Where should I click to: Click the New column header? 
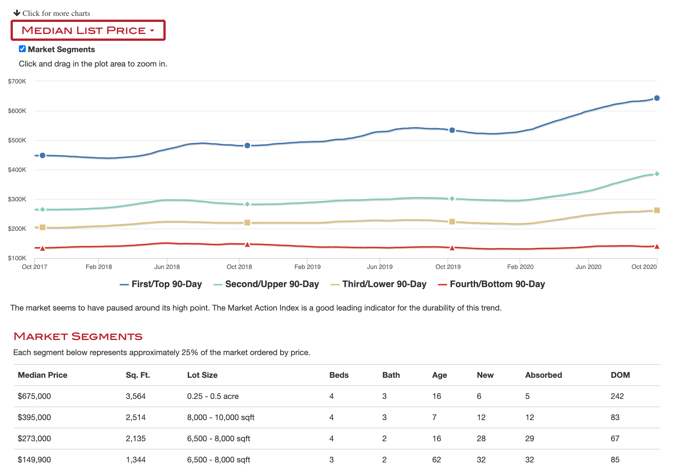485,375
